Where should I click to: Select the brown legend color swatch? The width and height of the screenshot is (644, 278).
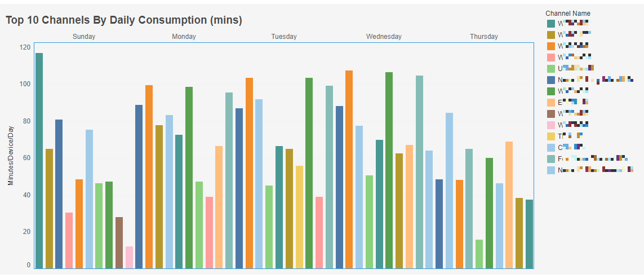tap(551, 113)
